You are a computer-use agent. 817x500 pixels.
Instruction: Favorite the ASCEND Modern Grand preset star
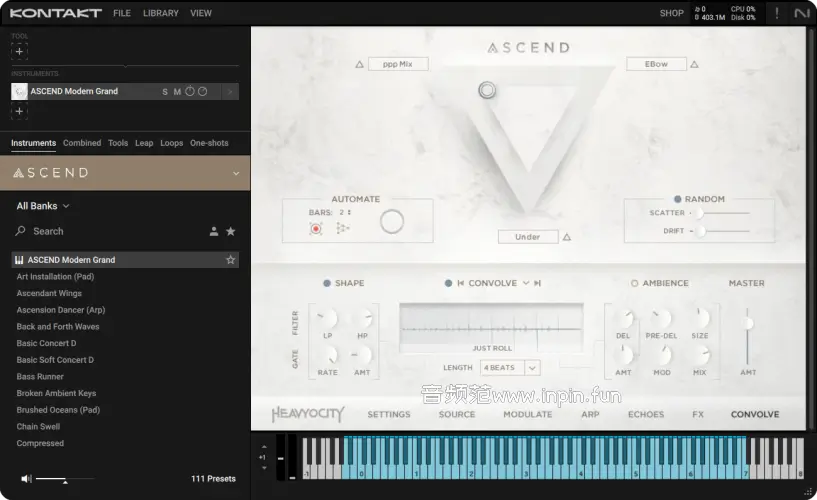tap(230, 260)
